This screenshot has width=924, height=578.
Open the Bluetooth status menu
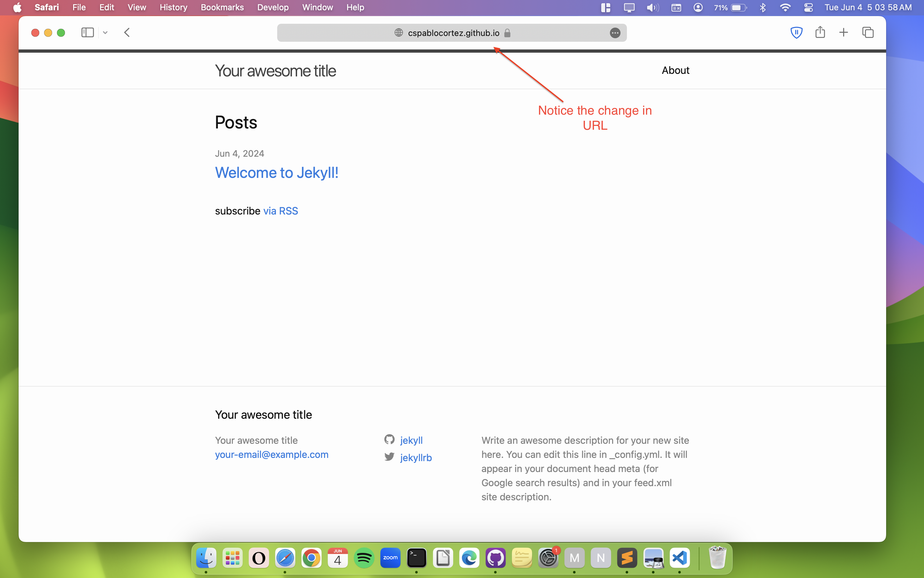tap(763, 8)
